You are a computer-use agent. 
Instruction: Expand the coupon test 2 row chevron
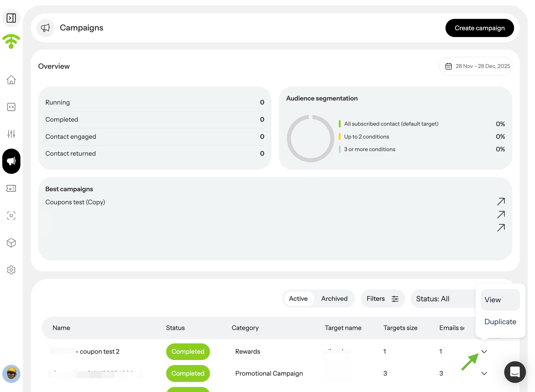coord(484,351)
